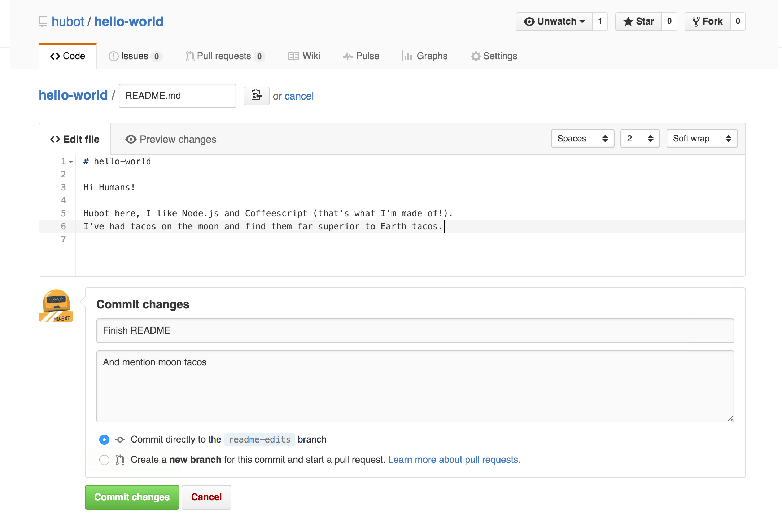Select 'Create a new branch' radio button
The height and width of the screenshot is (532, 782).
(x=105, y=460)
